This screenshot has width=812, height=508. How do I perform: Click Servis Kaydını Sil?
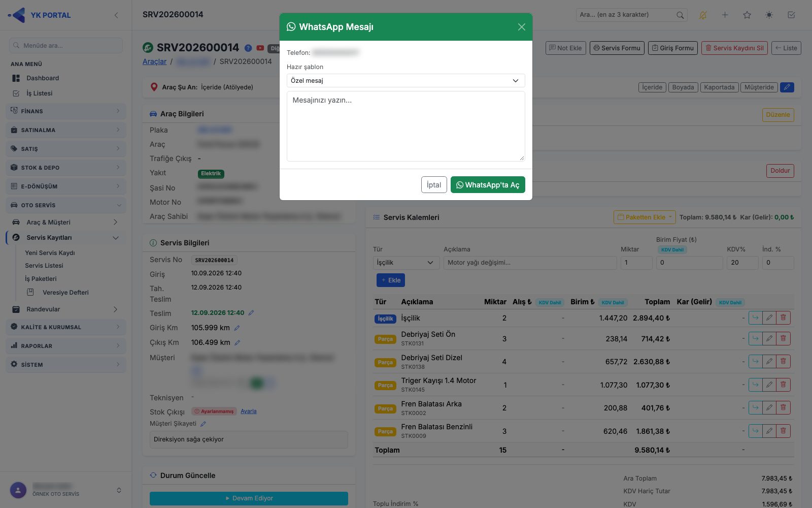(734, 48)
